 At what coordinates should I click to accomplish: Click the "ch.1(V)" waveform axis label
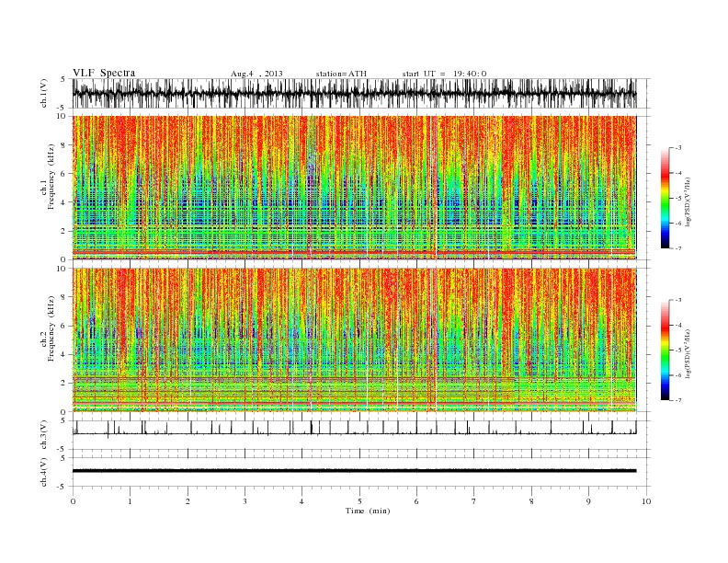tap(44, 93)
